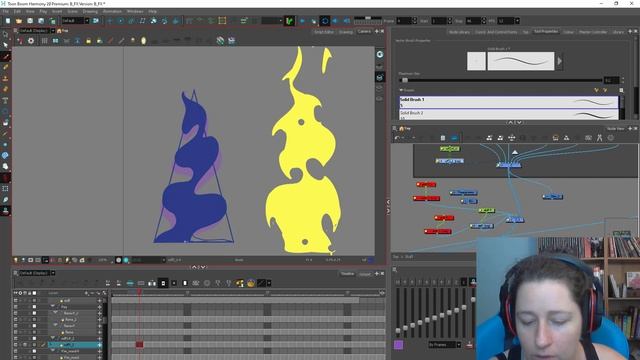Select the Text tool in left toolbar
The height and width of the screenshot is (360, 640).
pos(5,100)
